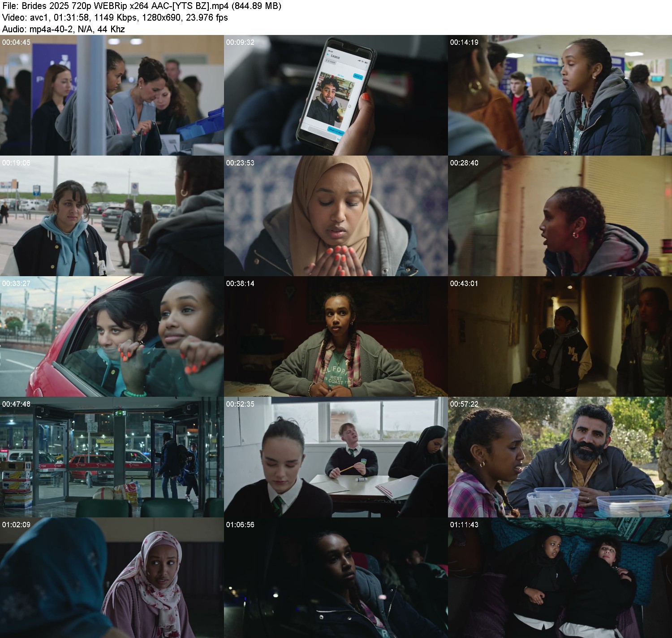Open the thumbnail at 00:28:40
Viewport: 672px width, 638px height.
[x=560, y=216]
